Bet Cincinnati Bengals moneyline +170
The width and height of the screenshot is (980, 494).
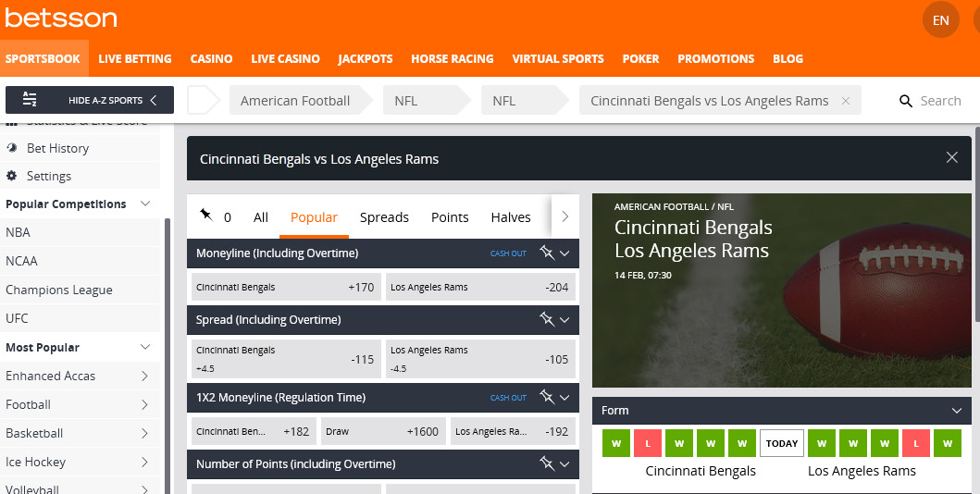pos(286,288)
